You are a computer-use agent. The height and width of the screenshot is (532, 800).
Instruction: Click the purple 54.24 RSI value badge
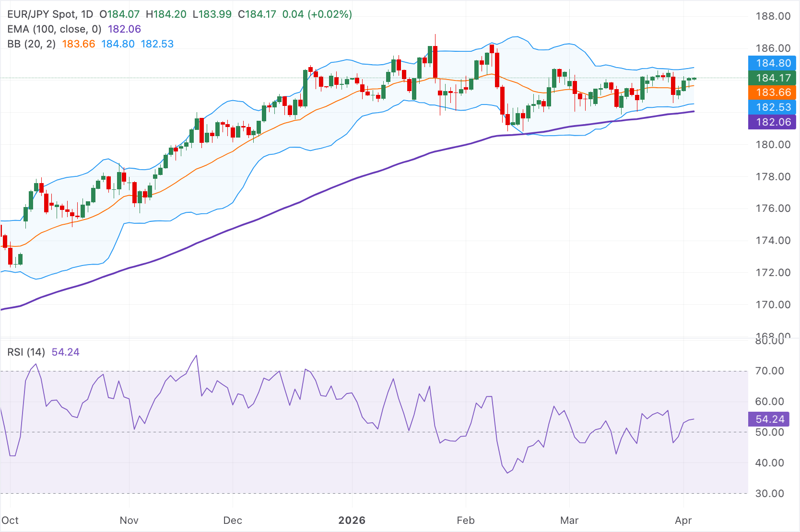coord(769,419)
